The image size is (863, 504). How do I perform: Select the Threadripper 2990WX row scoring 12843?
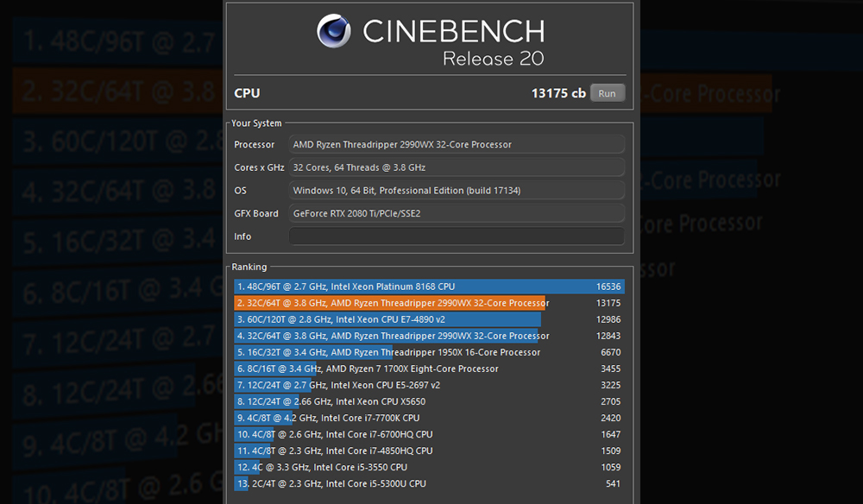pyautogui.click(x=429, y=336)
